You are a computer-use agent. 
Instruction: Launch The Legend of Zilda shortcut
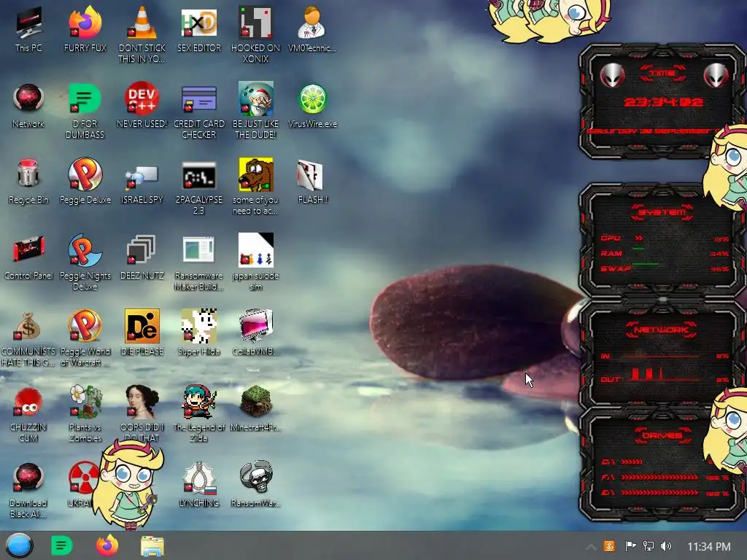point(199,413)
